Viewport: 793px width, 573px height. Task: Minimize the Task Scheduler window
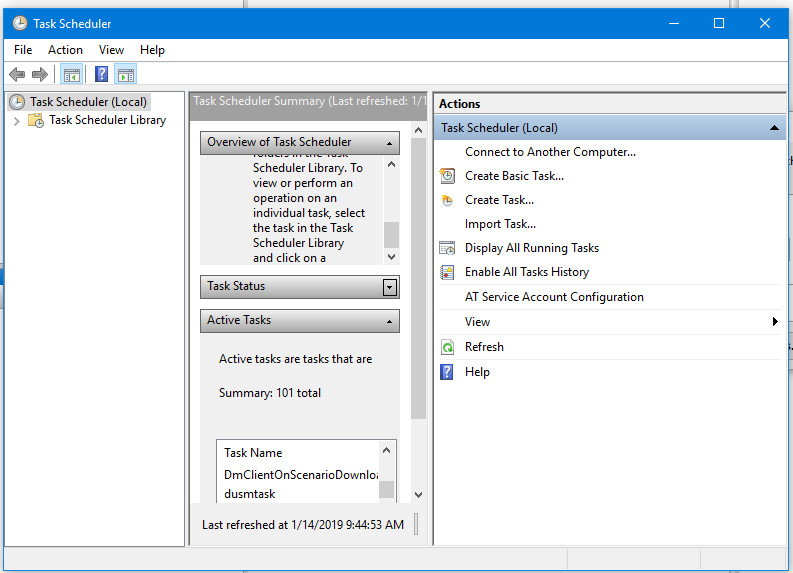click(674, 23)
